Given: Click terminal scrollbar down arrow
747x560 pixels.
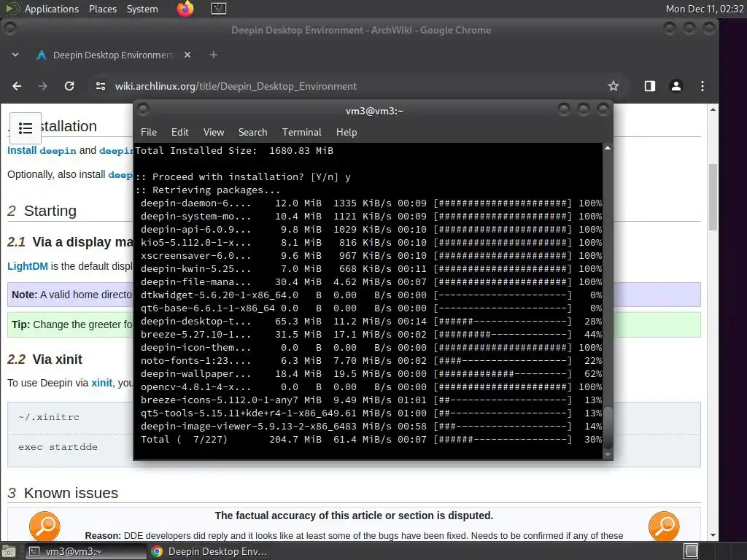Looking at the screenshot, I should (x=608, y=455).
